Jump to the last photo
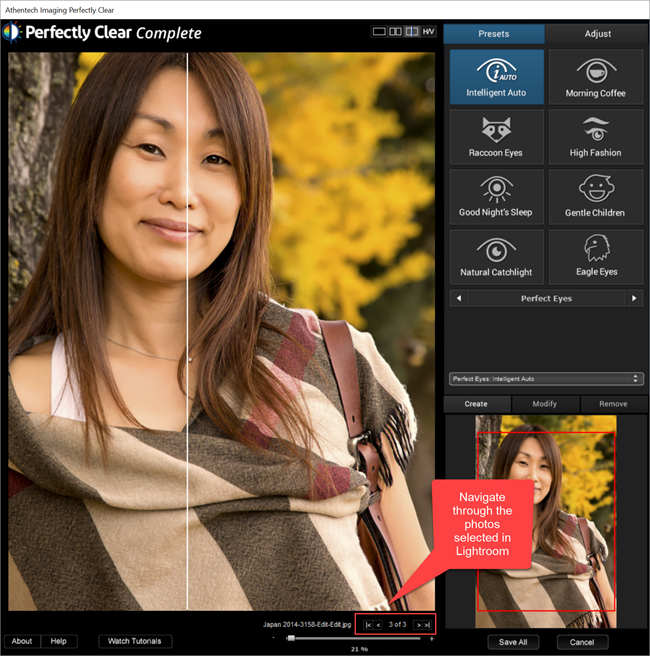 (427, 625)
